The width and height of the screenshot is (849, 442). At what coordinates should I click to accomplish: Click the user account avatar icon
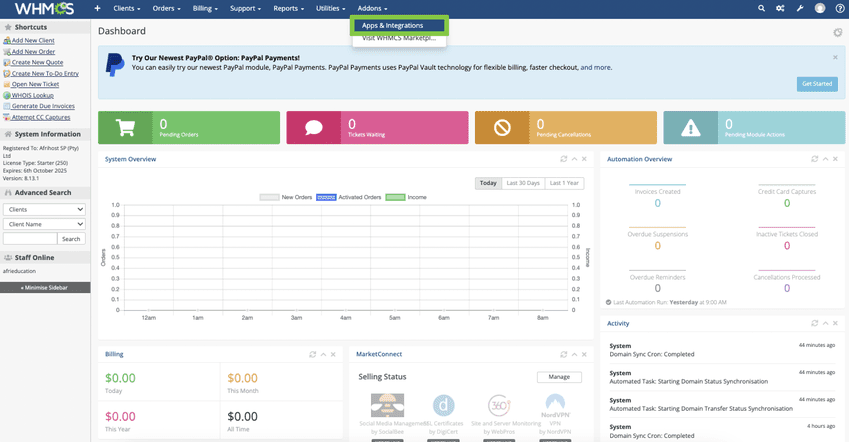[820, 8]
